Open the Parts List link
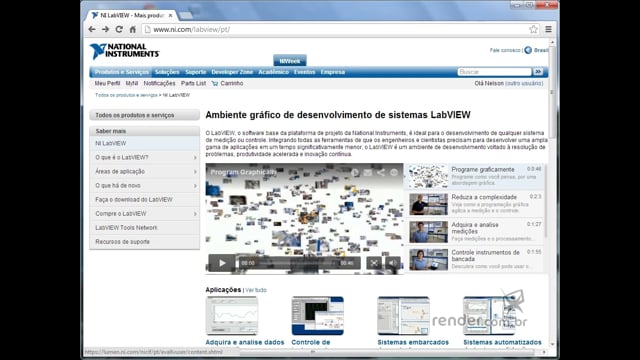Image resolution: width=640 pixels, height=360 pixels. pos(193,83)
